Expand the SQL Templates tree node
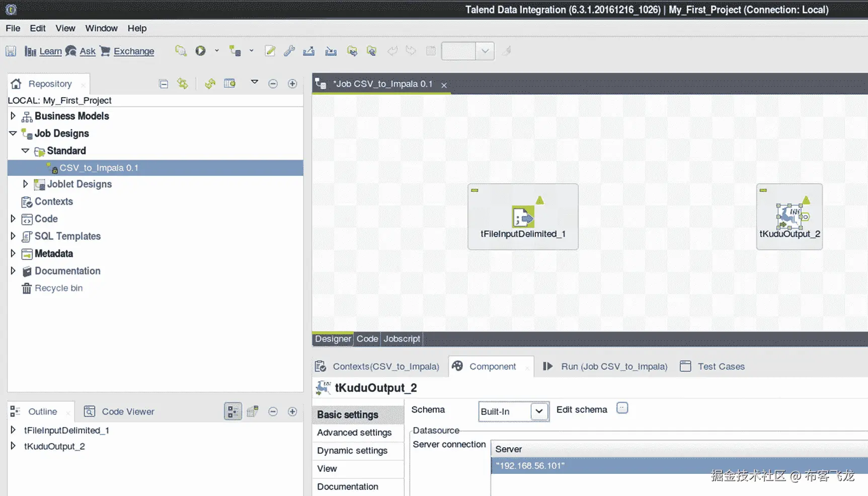The height and width of the screenshot is (496, 868). (x=13, y=236)
